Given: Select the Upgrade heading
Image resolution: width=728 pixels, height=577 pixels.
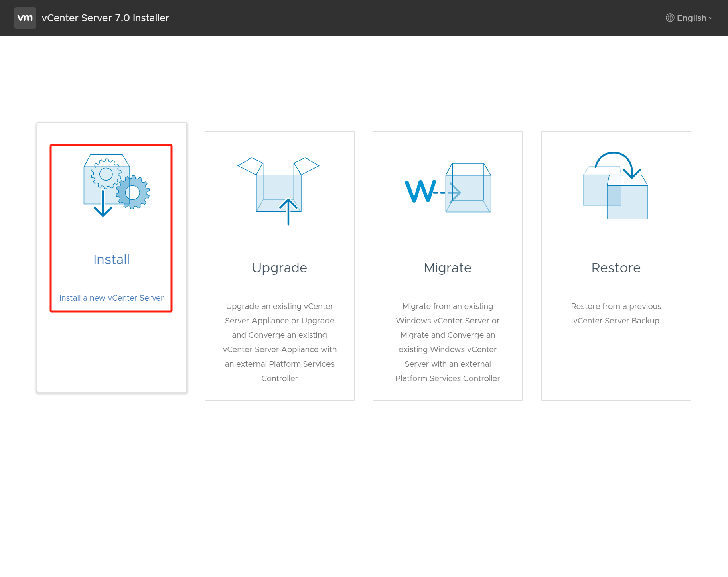Looking at the screenshot, I should pyautogui.click(x=280, y=268).
